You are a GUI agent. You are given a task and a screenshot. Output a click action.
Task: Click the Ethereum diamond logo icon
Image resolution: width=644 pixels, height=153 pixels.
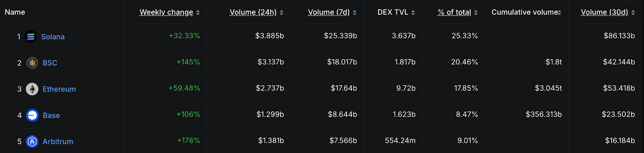click(x=32, y=89)
